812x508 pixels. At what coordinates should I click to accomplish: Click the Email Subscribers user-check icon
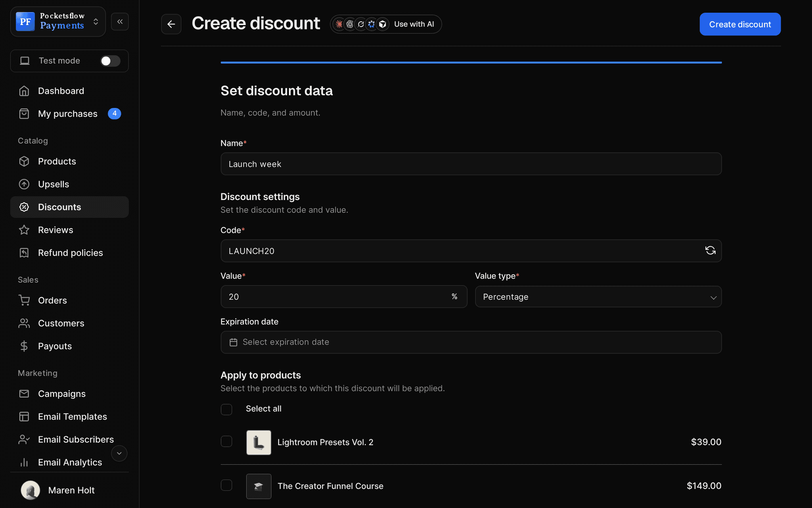click(24, 439)
